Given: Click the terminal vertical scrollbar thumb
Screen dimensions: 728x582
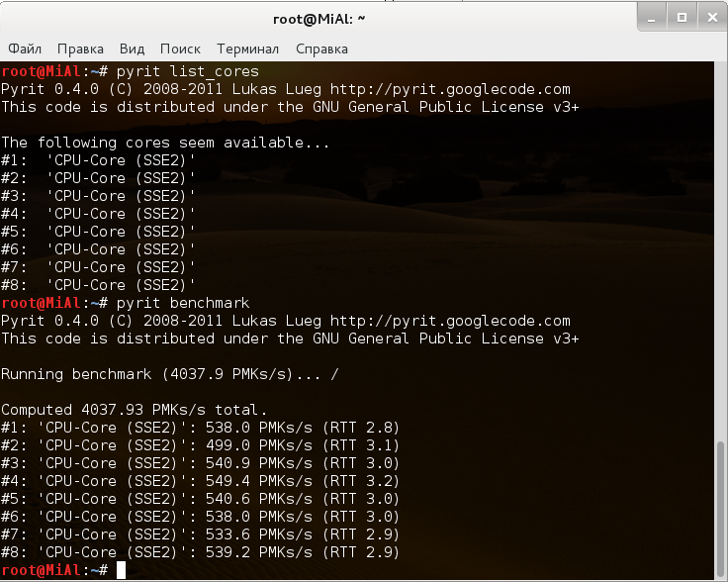Looking at the screenshot, I should [720, 509].
